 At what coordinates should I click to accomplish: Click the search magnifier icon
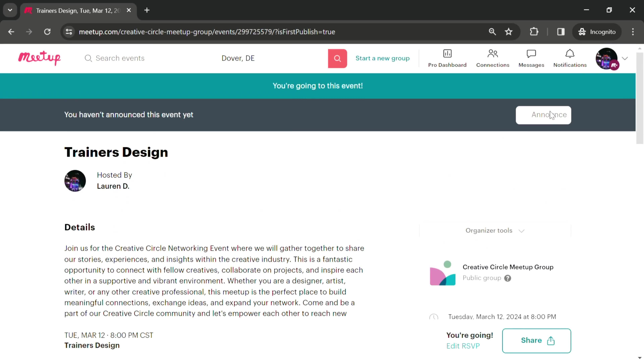point(337,58)
